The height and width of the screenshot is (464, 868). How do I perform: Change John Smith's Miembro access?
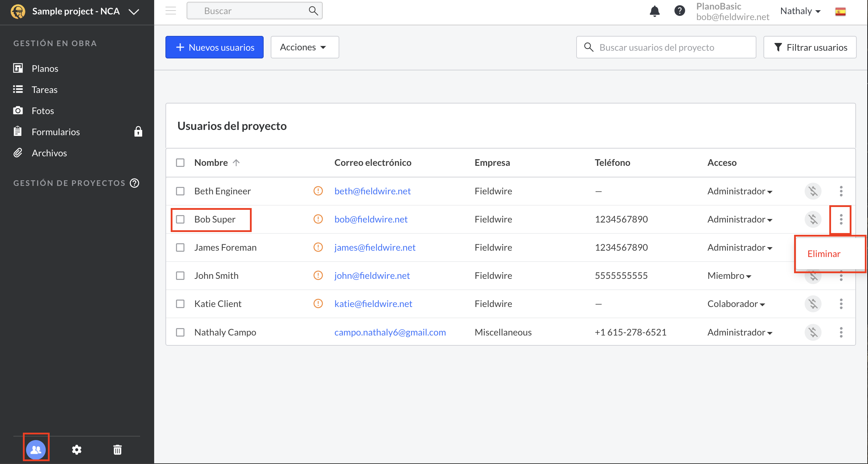pyautogui.click(x=729, y=276)
